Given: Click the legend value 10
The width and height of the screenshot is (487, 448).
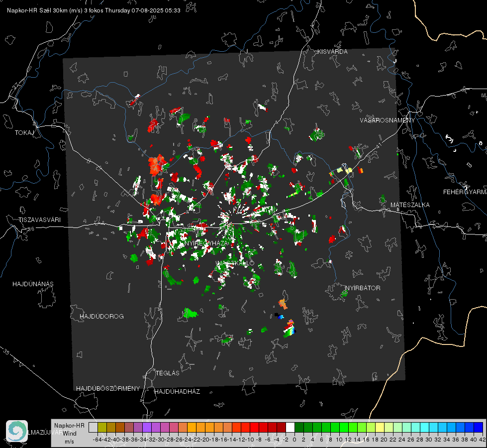Looking at the screenshot, I should 339,440.
